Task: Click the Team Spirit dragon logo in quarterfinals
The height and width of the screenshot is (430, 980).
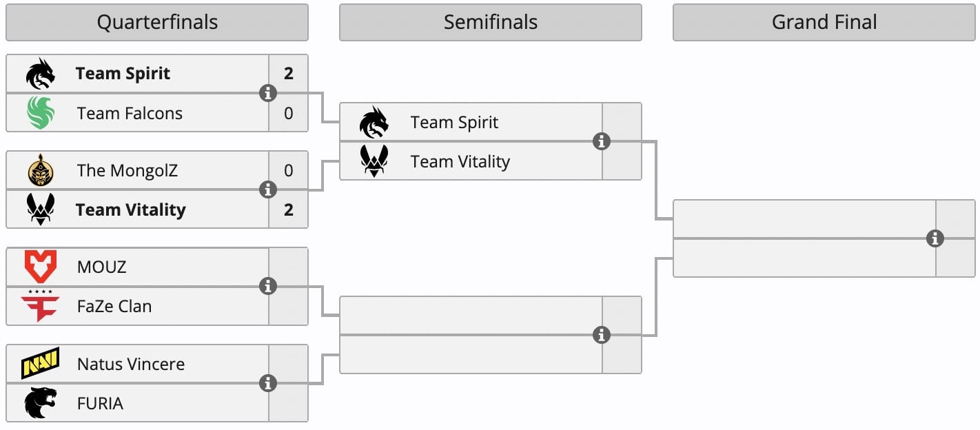Action: tap(41, 74)
